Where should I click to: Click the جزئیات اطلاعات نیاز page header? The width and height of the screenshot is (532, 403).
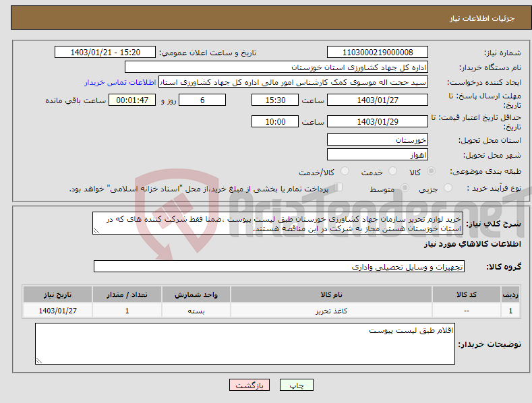[x=482, y=18]
